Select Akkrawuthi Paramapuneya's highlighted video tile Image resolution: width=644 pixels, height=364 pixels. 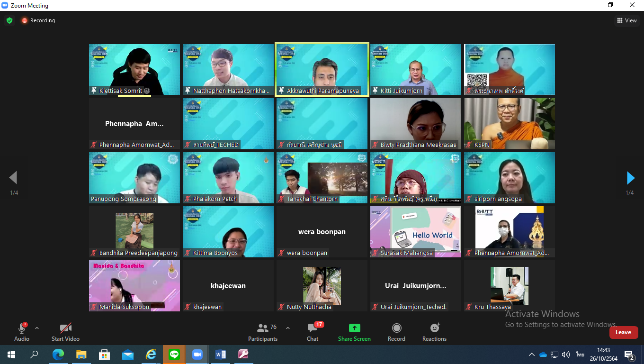322,70
